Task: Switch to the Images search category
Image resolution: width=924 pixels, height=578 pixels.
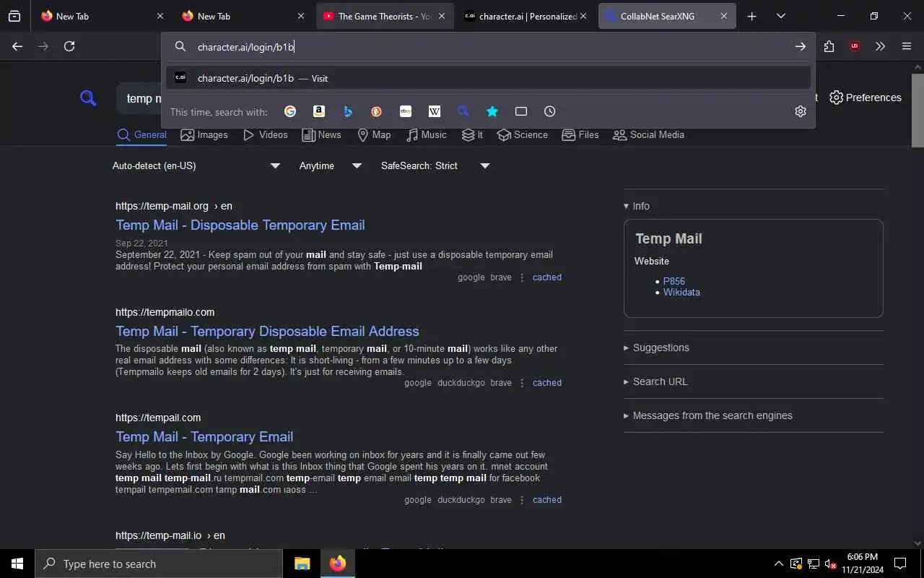Action: [x=204, y=135]
